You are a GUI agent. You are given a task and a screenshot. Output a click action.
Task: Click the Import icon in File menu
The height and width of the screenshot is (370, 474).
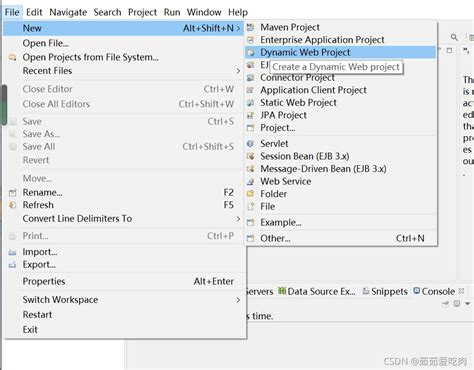12,252
